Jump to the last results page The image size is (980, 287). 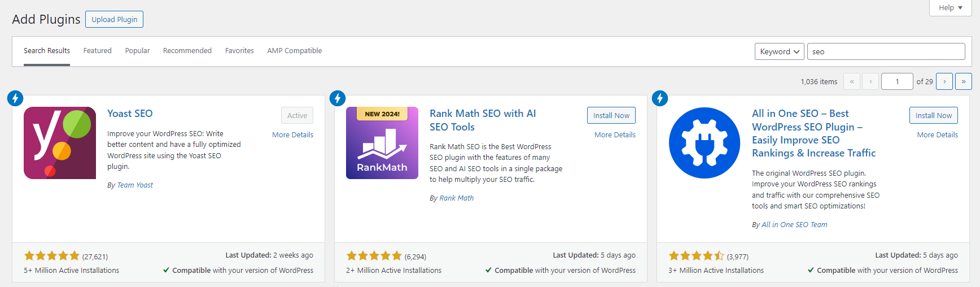pyautogui.click(x=964, y=81)
